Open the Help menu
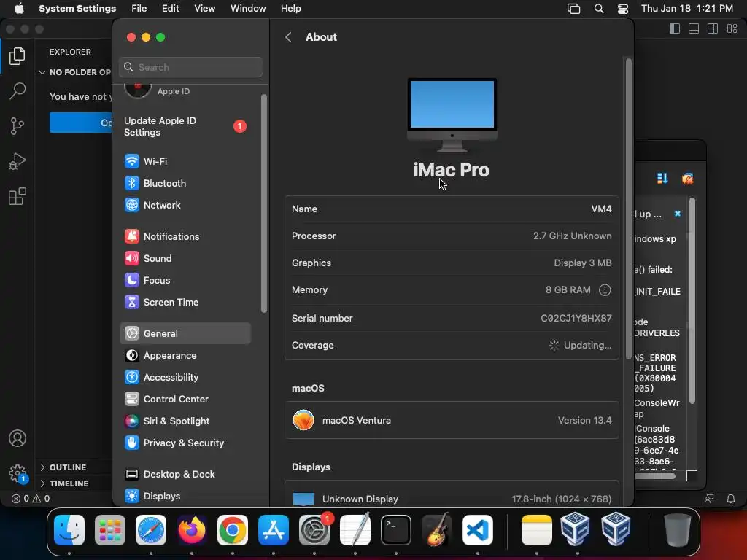The width and height of the screenshot is (747, 560). click(x=290, y=9)
